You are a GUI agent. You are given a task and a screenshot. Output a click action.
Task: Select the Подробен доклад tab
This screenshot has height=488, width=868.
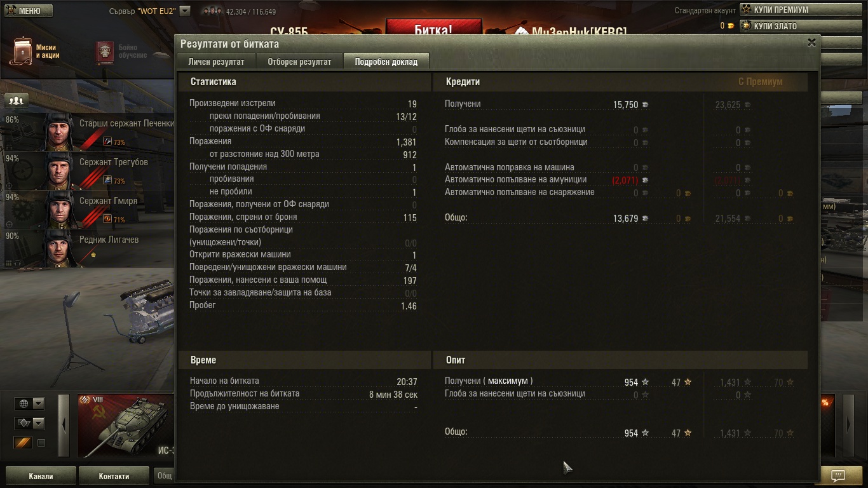[386, 62]
